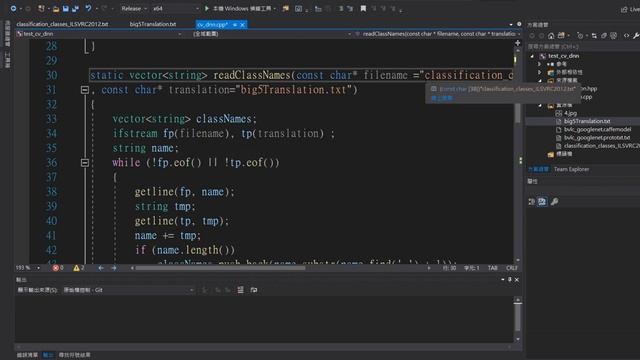Pin the Output panel

[509, 280]
